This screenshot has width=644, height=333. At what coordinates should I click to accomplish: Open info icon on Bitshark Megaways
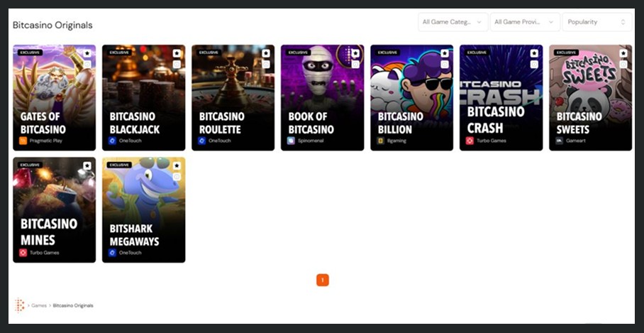177,177
